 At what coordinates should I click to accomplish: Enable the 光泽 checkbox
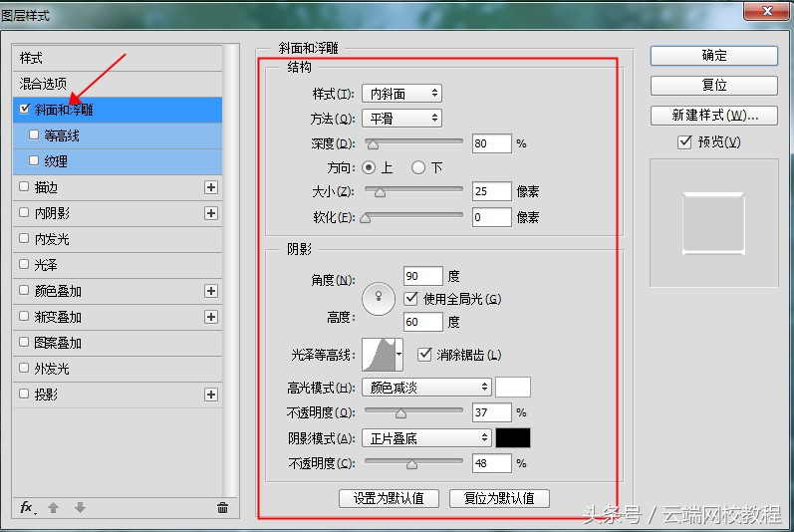[24, 264]
